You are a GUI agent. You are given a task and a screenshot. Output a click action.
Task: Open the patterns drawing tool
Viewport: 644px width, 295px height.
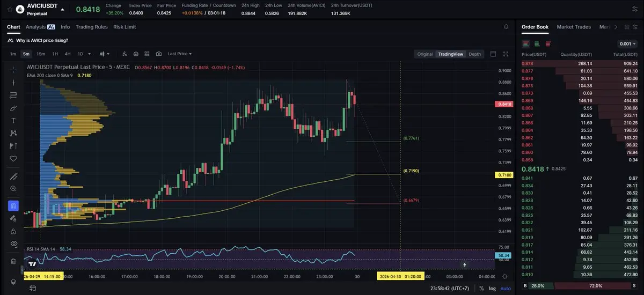coord(13,134)
